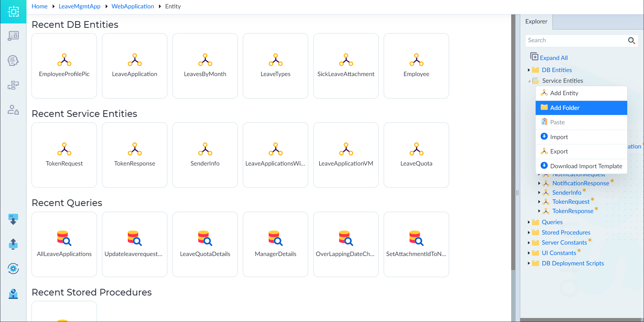The image size is (644, 322).
Task: Open the LeaveTypes entity card
Action: (275, 66)
